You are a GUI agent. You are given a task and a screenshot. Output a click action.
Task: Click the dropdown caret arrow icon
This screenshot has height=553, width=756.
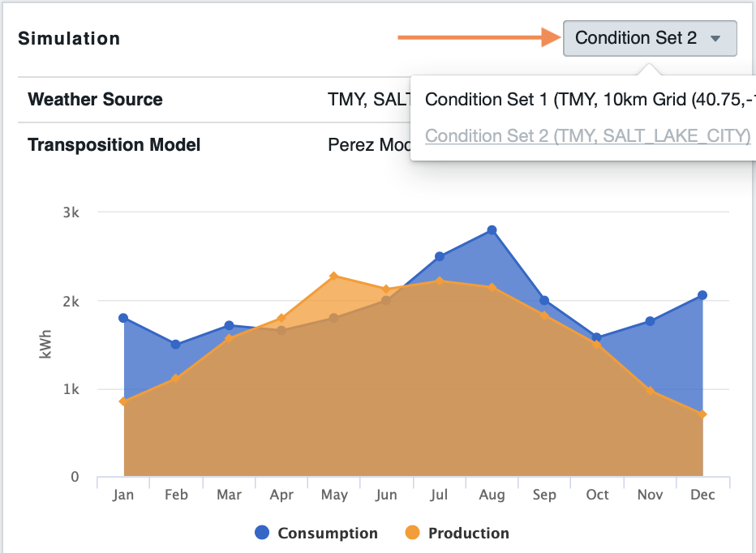(715, 39)
